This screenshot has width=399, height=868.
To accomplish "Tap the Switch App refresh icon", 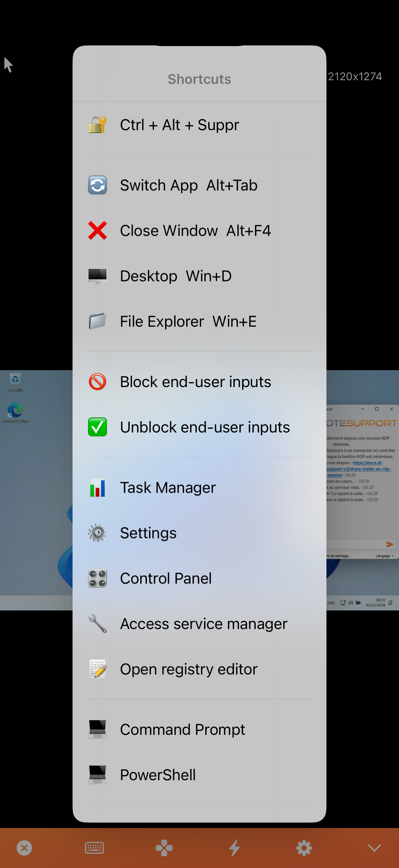I will 98,185.
